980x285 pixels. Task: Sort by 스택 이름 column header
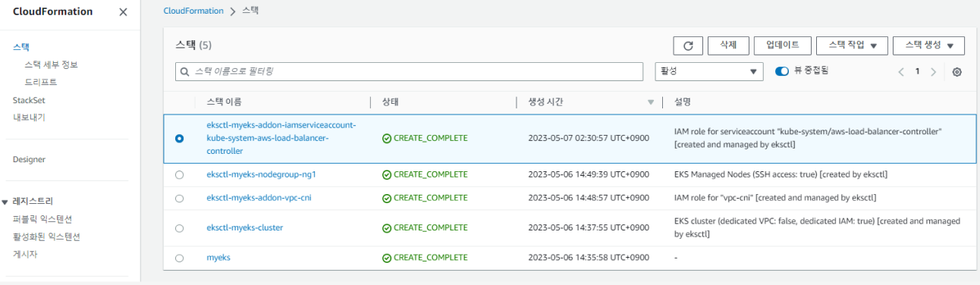224,102
